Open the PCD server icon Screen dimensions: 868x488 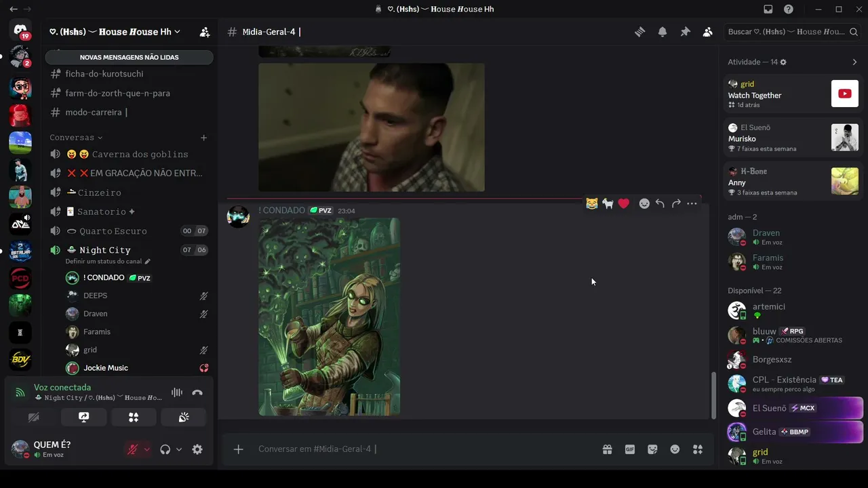click(20, 278)
